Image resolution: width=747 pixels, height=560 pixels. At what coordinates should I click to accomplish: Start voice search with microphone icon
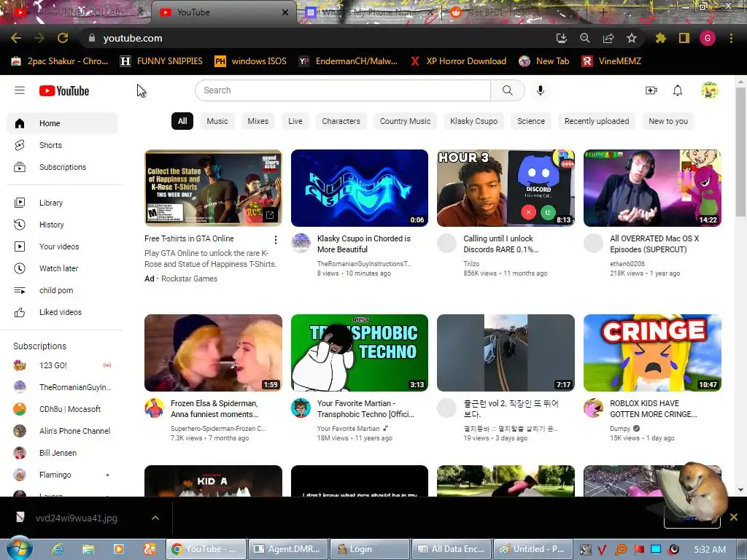coord(541,90)
